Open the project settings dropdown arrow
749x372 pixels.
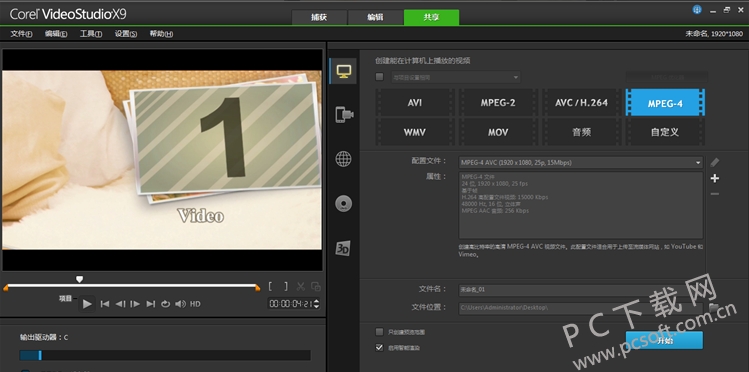515,77
